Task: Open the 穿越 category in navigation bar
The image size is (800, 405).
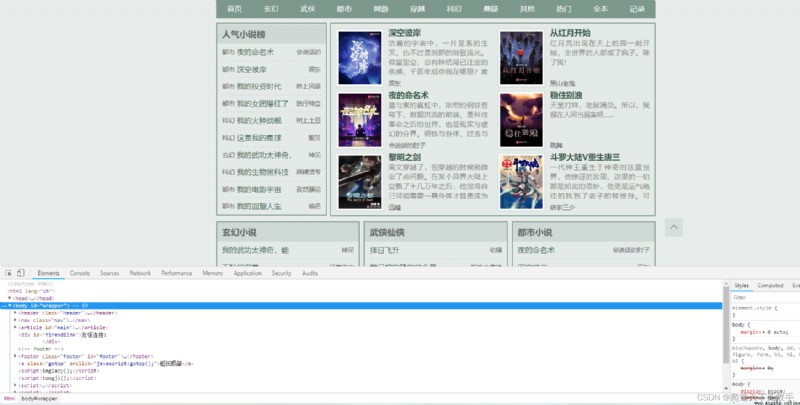Action: point(417,9)
